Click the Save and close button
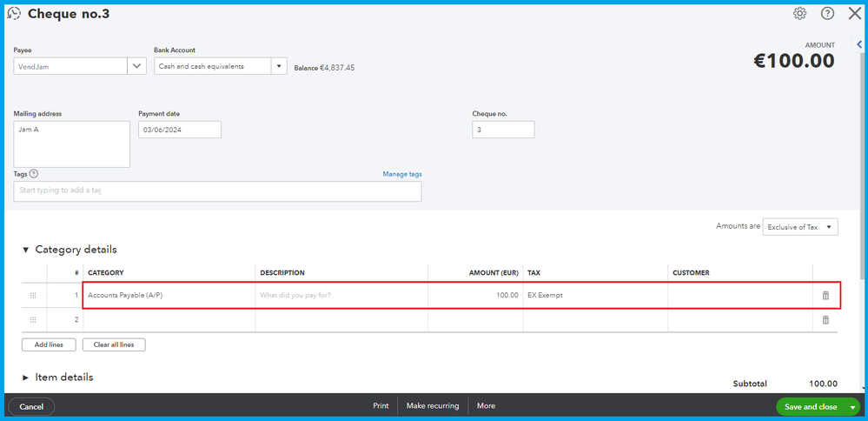Viewport: 868px width, 421px height. [811, 406]
